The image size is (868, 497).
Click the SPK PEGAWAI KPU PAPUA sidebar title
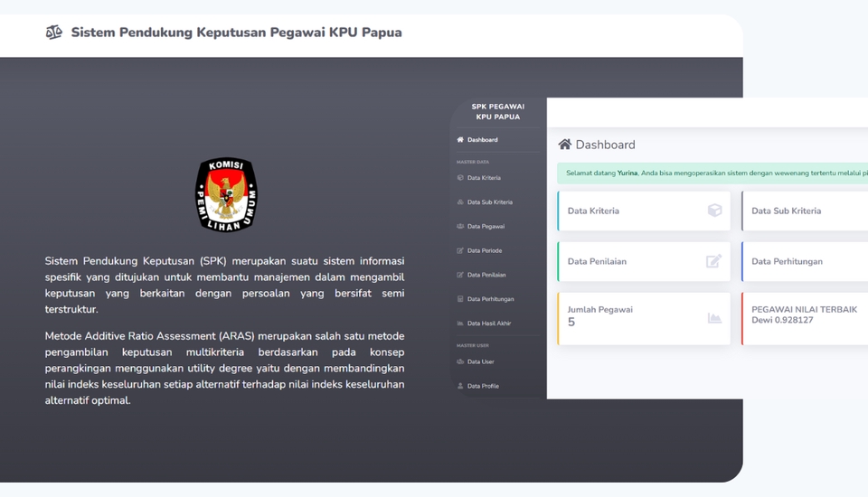497,112
